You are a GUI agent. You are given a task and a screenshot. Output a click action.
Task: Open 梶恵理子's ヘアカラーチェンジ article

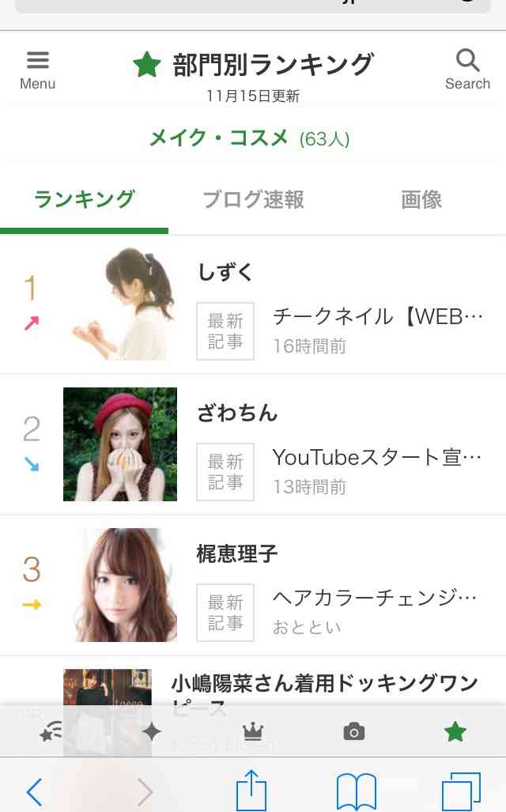(374, 598)
